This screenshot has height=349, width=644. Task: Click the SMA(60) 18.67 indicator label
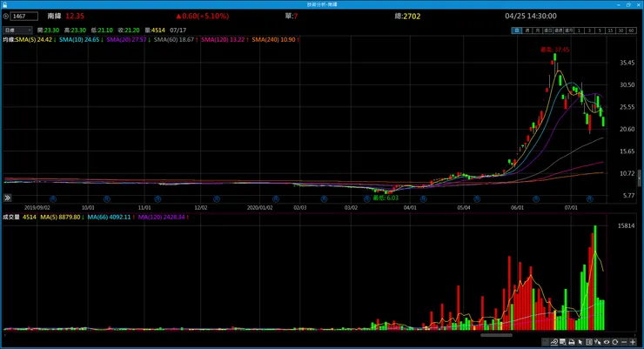click(x=176, y=39)
